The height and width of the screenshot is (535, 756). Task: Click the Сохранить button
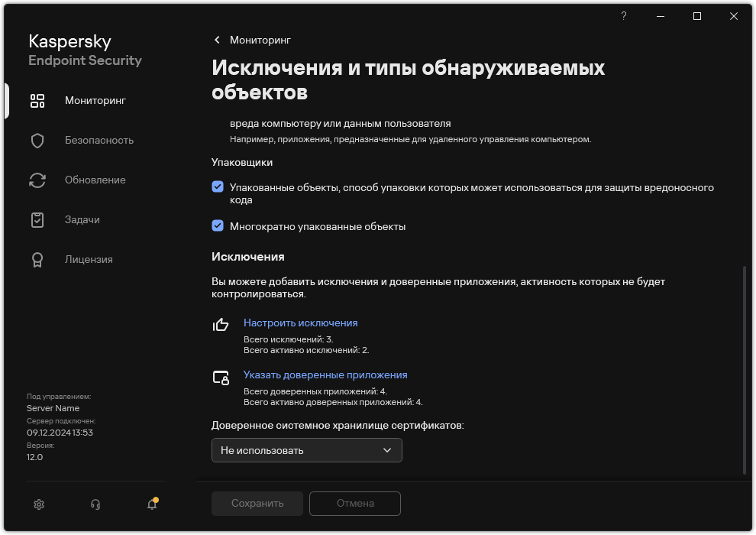pyautogui.click(x=257, y=504)
